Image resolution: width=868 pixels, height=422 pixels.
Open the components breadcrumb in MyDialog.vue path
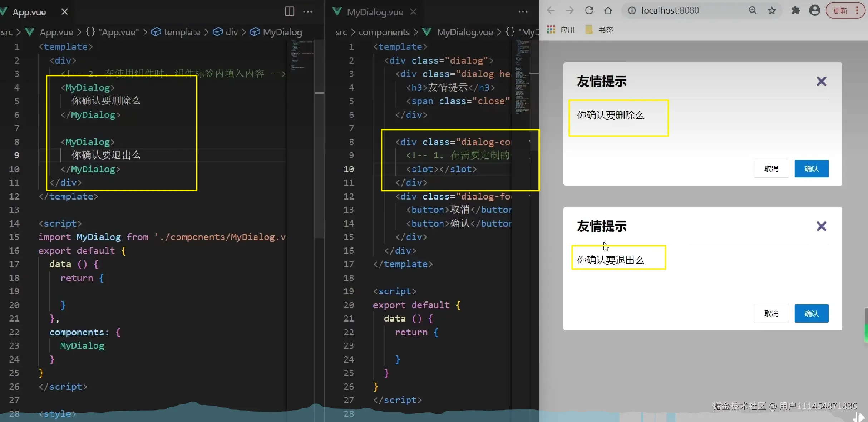(x=384, y=32)
